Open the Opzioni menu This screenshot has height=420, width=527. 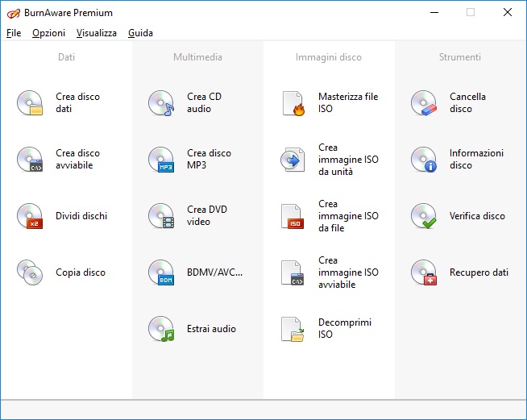point(48,33)
